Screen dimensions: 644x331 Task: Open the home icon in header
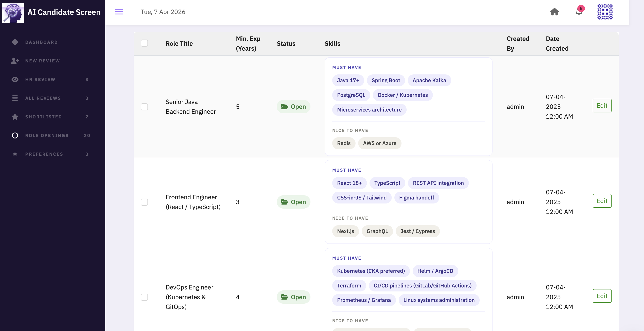pyautogui.click(x=554, y=12)
